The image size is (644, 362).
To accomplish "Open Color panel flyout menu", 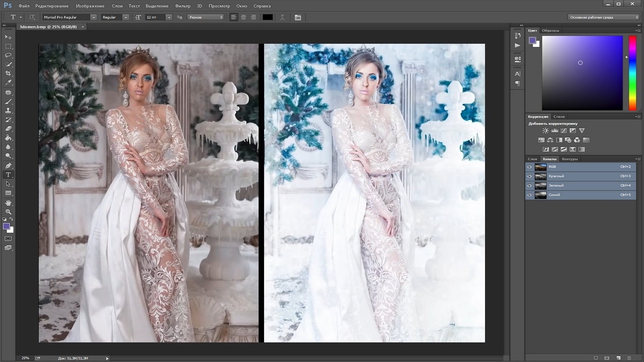I will [638, 31].
